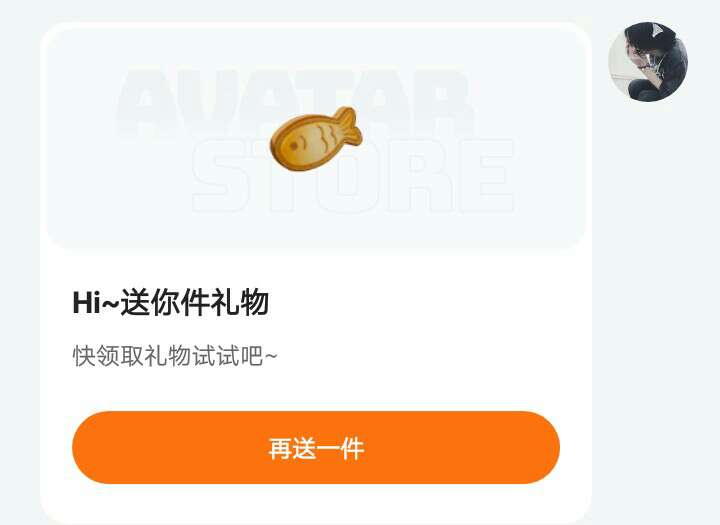Open the sender's round profile avatar

coord(648,62)
